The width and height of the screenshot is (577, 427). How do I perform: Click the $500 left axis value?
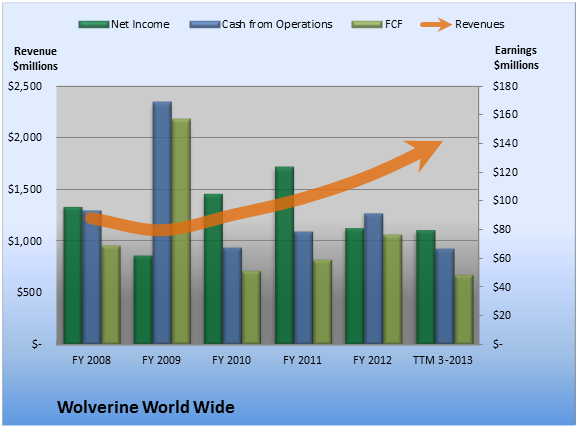(29, 292)
